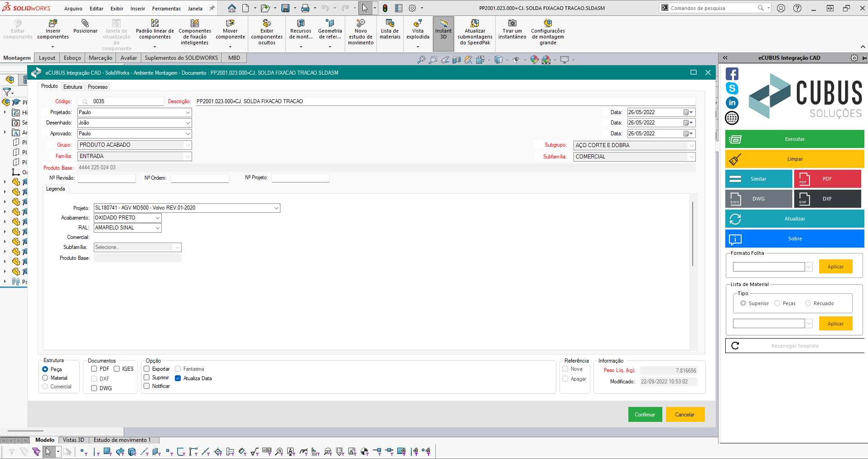Open the SolidWorks home icon
Screen dimensions: 868x459
coord(232,8)
